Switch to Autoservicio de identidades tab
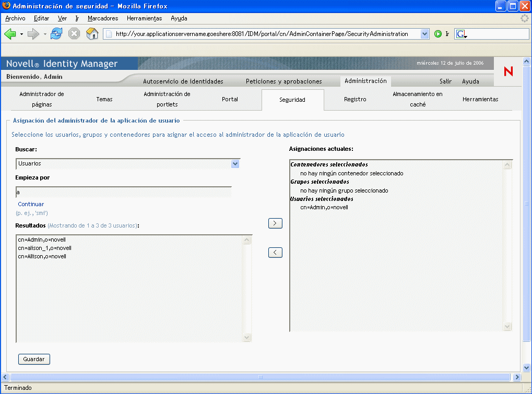The image size is (532, 394). (183, 81)
